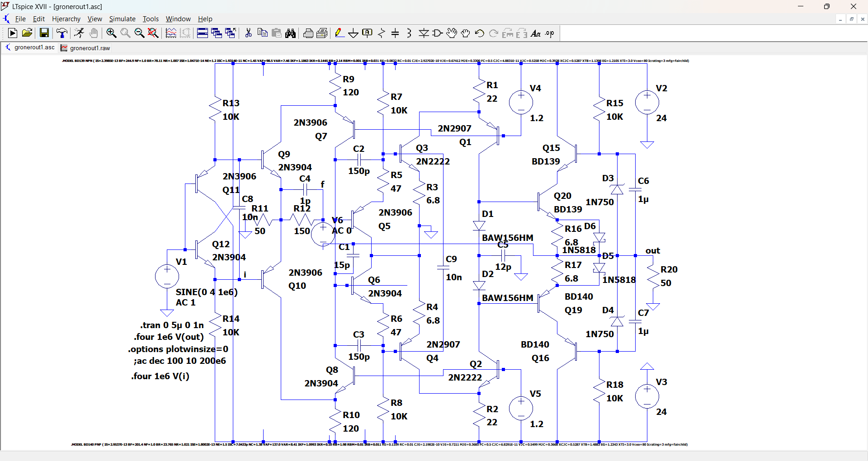Click the V1 signal source symbol

[x=167, y=276]
